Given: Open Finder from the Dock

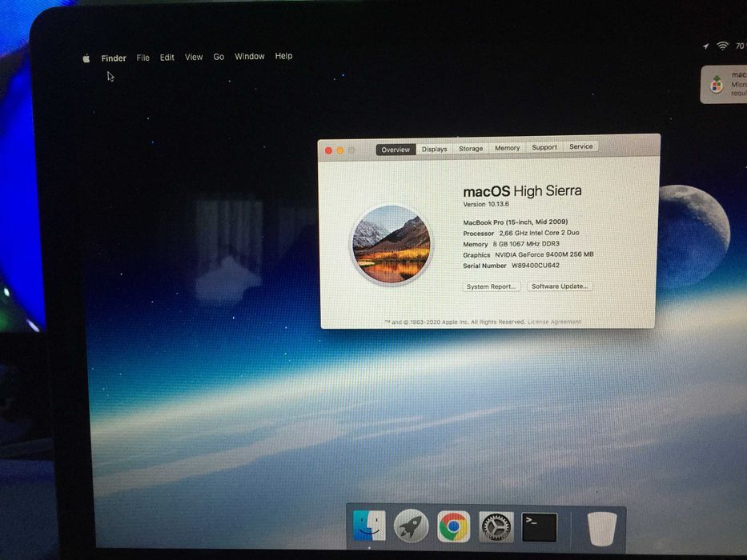Looking at the screenshot, I should [369, 526].
